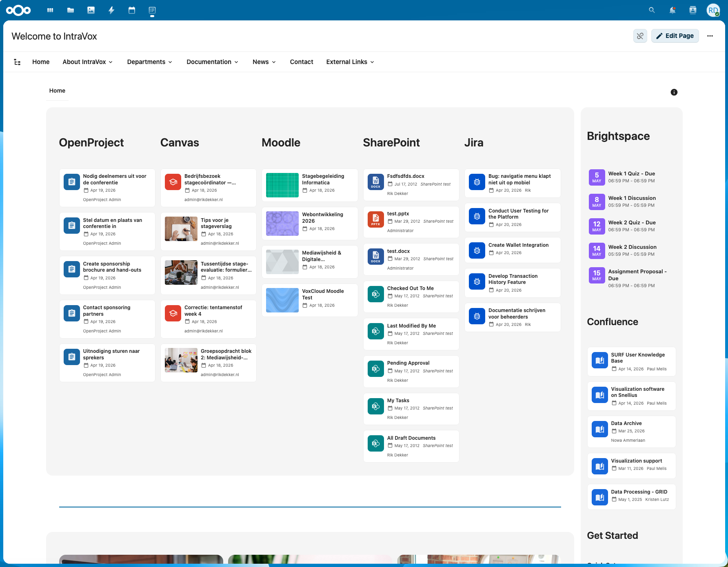The width and height of the screenshot is (728, 567).
Task: Click the Edit Page button
Action: 675,36
